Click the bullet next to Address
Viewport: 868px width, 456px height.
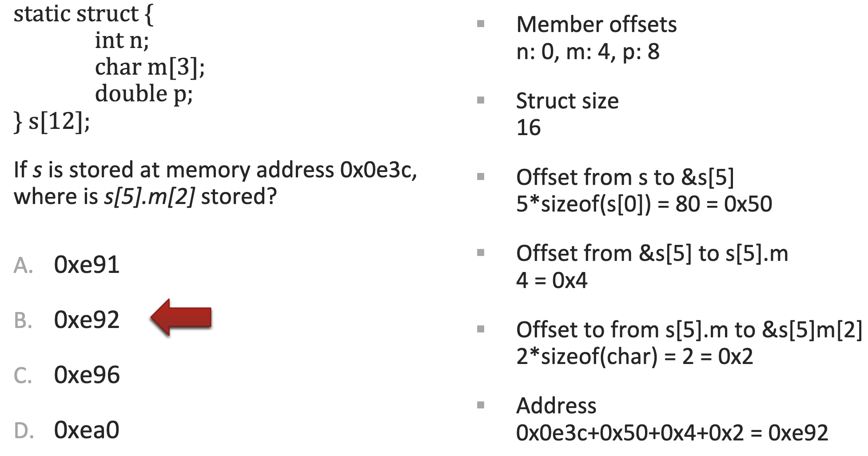[480, 405]
